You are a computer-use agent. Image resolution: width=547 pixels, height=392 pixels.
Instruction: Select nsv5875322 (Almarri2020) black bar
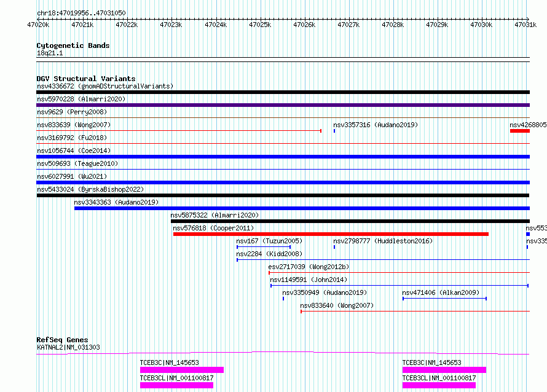coord(350,221)
